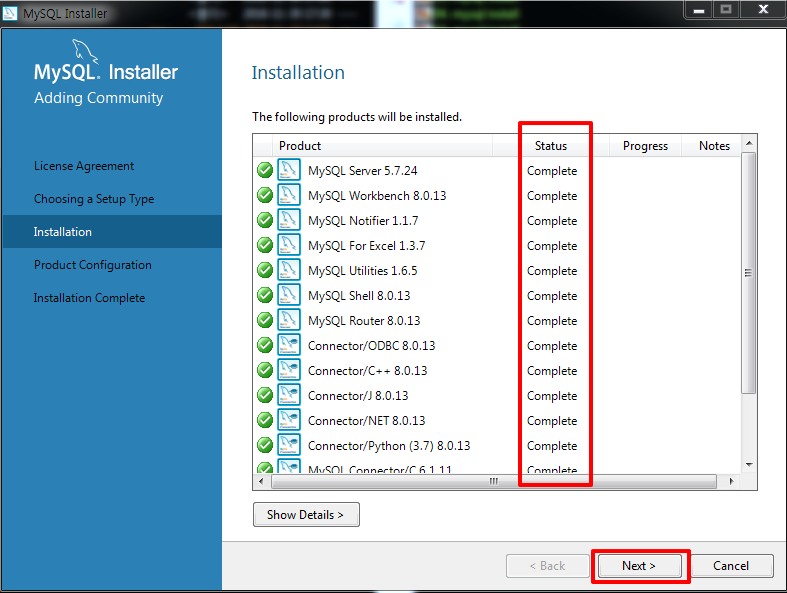Screen dimensions: 787x593
Task: Click the Next button
Action: [x=638, y=566]
